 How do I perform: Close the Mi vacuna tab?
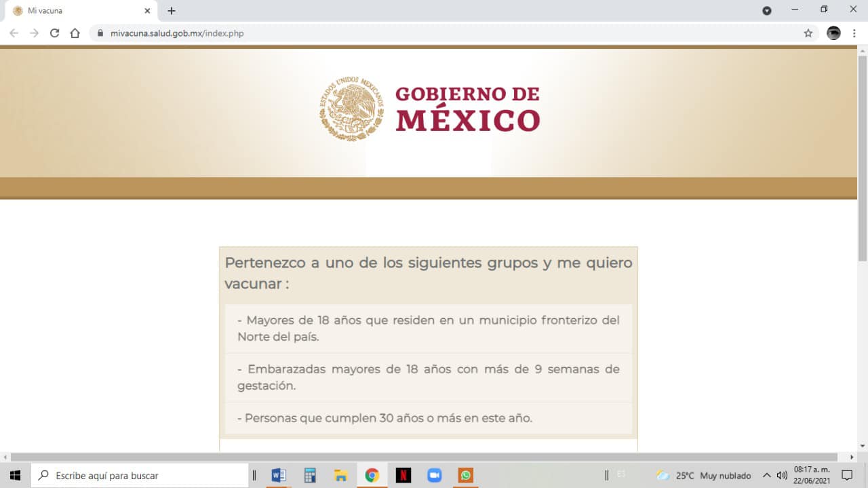(147, 11)
